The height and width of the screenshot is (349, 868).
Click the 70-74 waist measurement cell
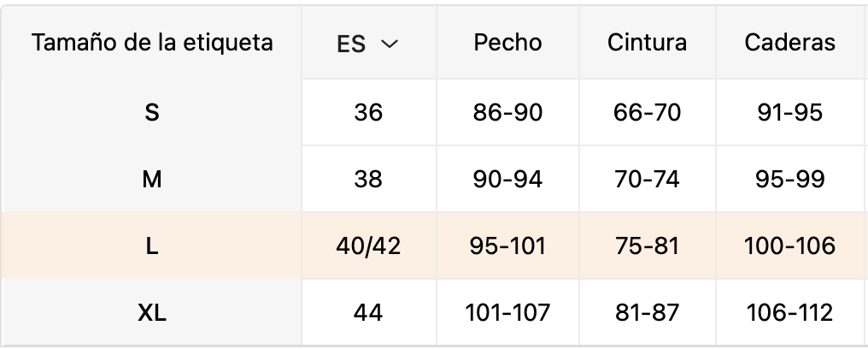[x=647, y=179]
